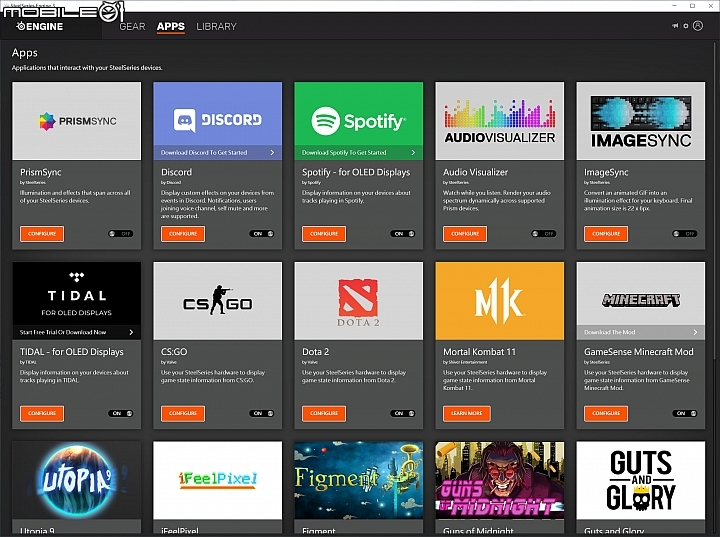The image size is (720, 537).
Task: Turn off the Spotify toggle
Action: [403, 234]
